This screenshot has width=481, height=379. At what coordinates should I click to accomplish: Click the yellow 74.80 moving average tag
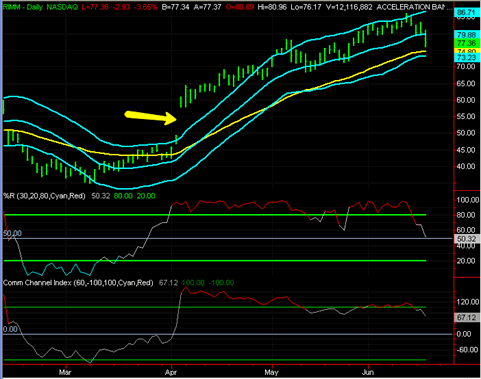click(x=466, y=51)
